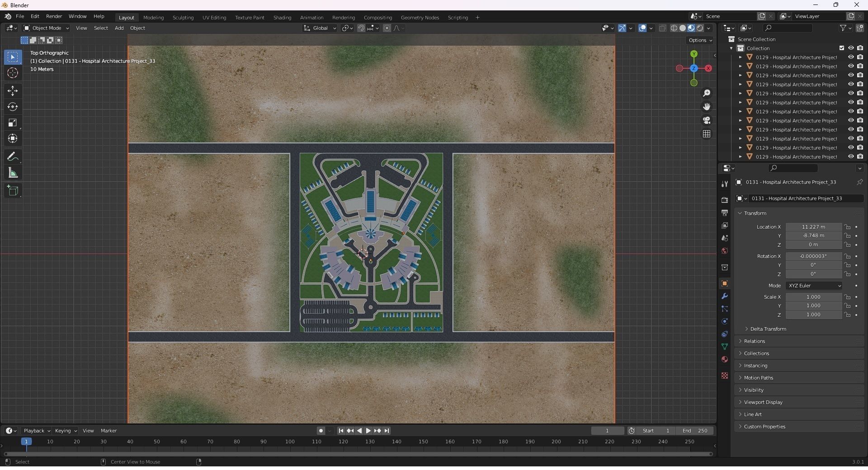Choose the Move tool in toolbar

coord(13,91)
